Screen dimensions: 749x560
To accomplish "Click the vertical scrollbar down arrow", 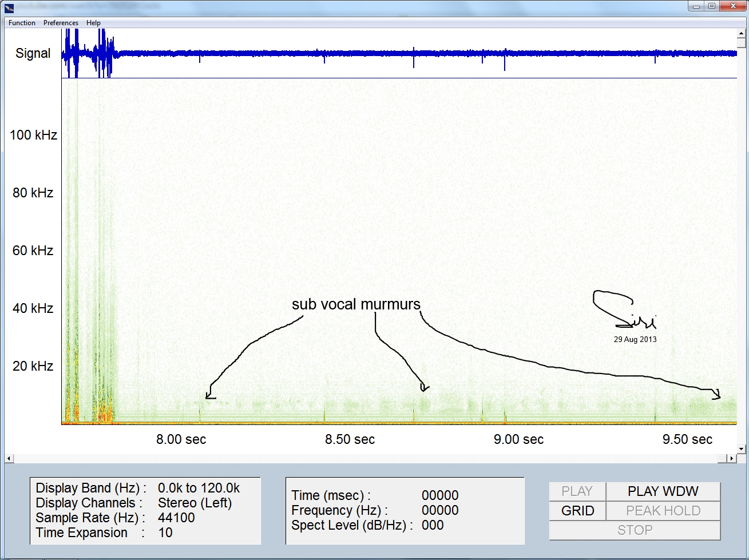I will click(x=742, y=449).
